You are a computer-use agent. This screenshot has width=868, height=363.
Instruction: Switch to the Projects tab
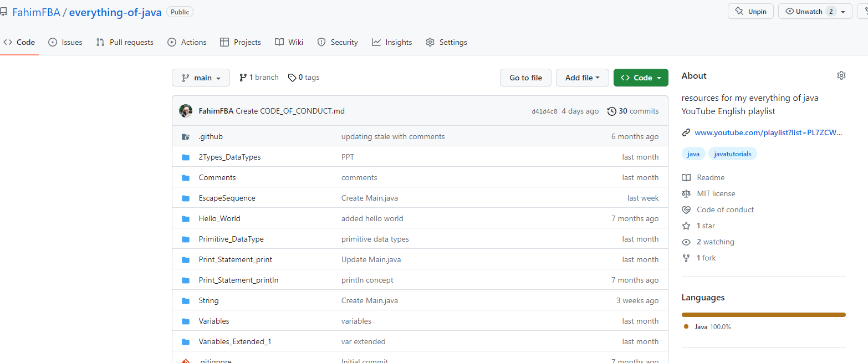point(241,42)
